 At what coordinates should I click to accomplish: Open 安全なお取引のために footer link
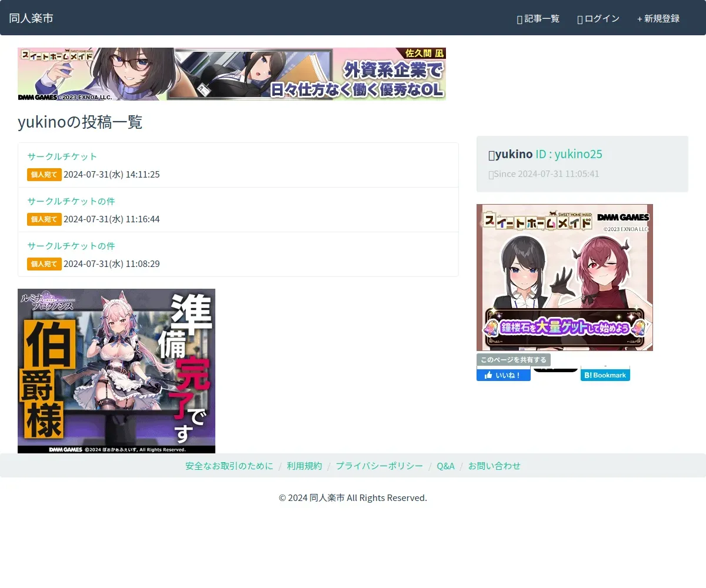(x=229, y=466)
